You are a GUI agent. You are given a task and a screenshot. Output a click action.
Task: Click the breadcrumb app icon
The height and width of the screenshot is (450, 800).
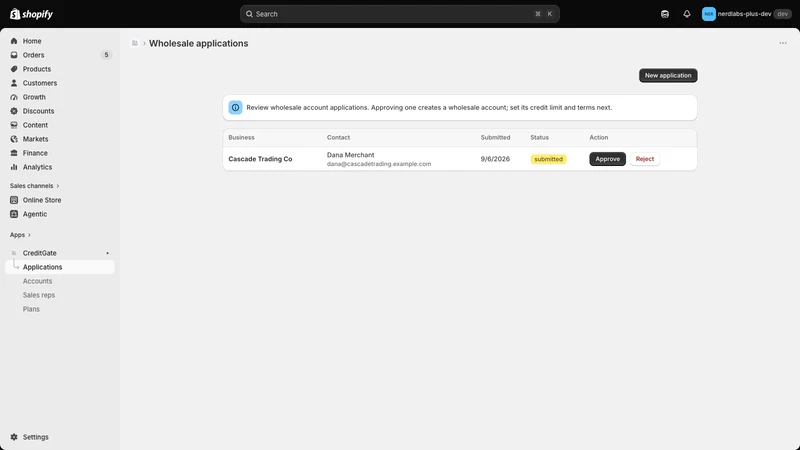(x=135, y=43)
